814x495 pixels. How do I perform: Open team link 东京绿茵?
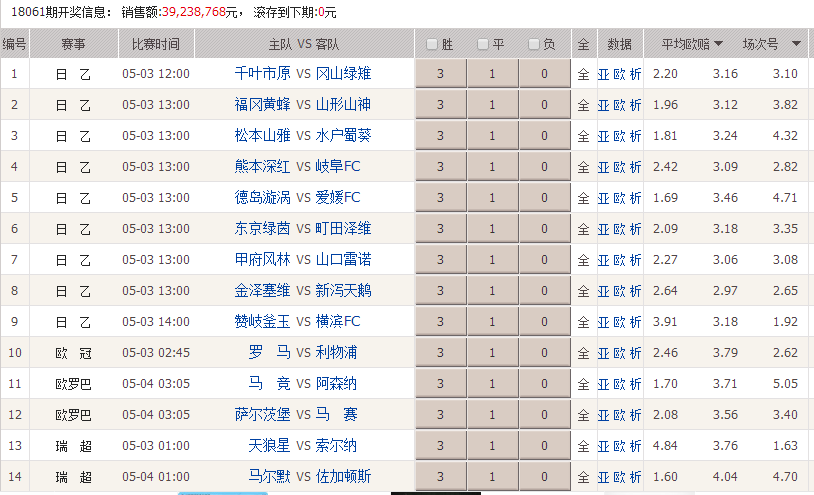pos(262,228)
